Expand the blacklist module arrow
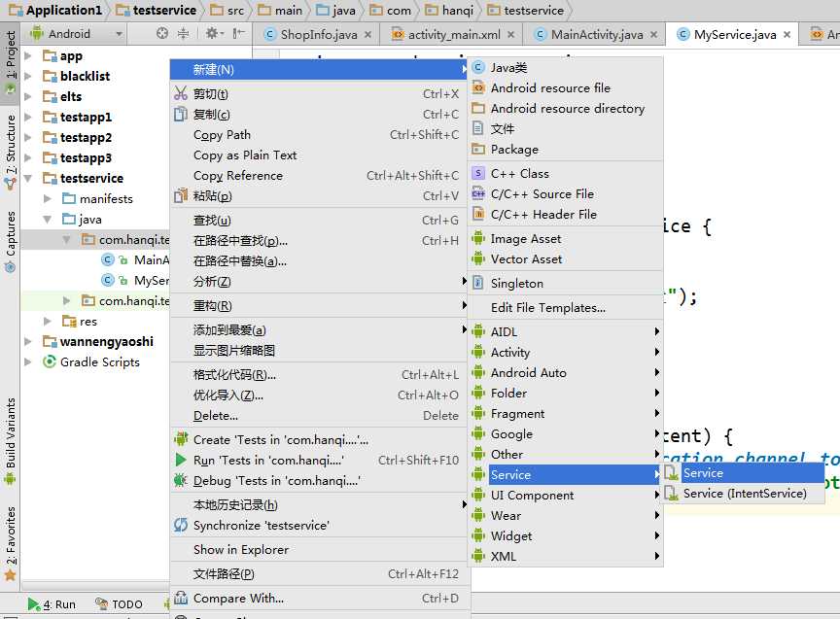The width and height of the screenshot is (840, 619). pyautogui.click(x=28, y=76)
